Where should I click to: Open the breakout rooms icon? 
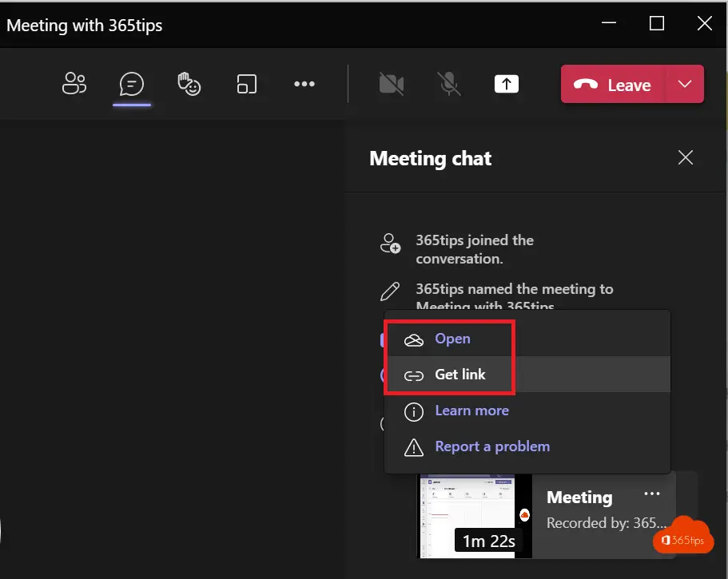(x=247, y=84)
